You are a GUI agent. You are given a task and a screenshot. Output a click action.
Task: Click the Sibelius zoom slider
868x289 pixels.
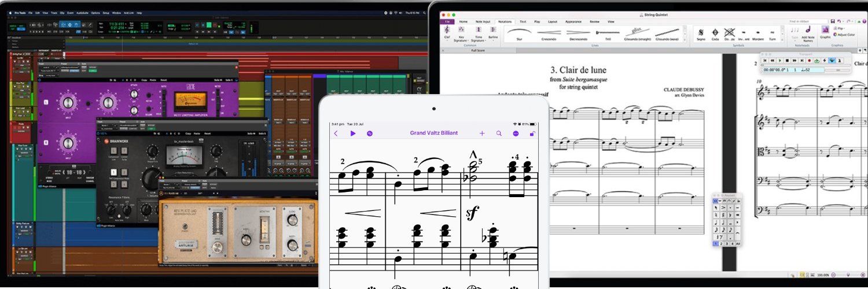coord(848,275)
